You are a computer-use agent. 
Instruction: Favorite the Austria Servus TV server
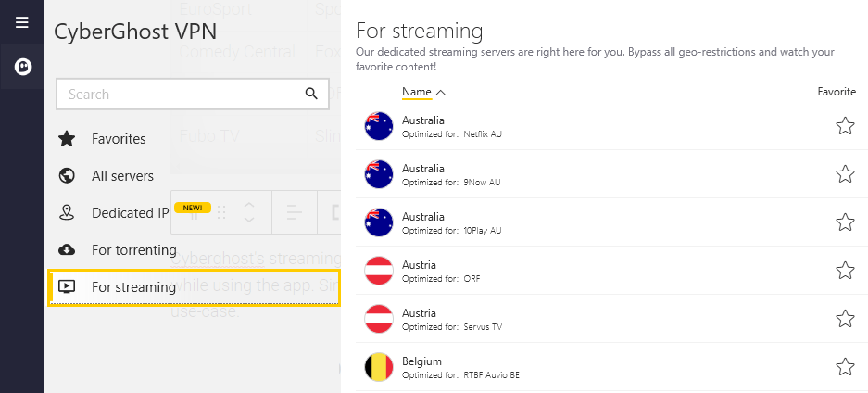coord(845,319)
